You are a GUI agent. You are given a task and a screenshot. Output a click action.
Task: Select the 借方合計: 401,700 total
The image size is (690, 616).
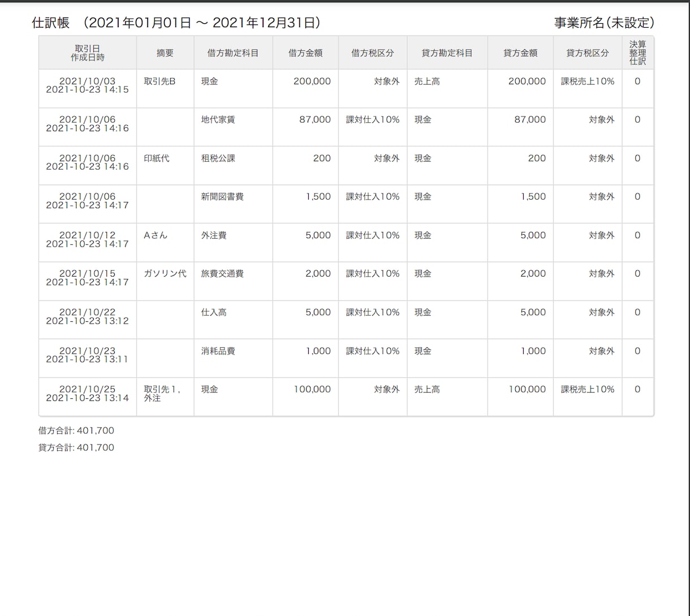[76, 430]
